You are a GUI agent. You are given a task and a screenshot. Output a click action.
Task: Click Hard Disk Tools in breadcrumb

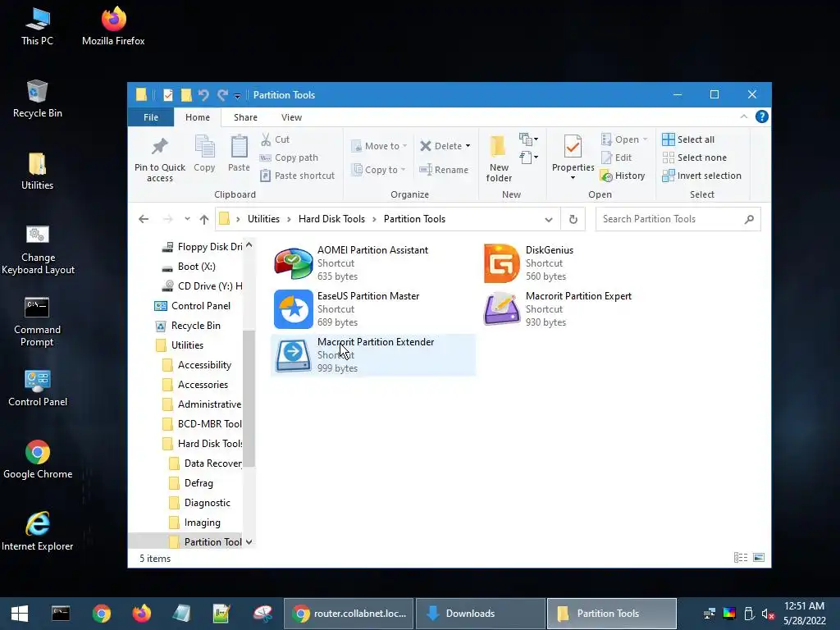tap(331, 219)
